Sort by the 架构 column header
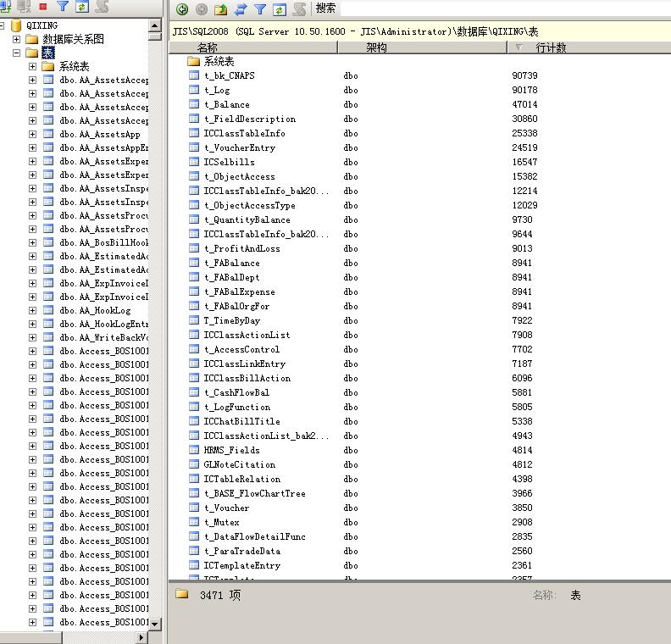The width and height of the screenshot is (671, 644). (423, 47)
